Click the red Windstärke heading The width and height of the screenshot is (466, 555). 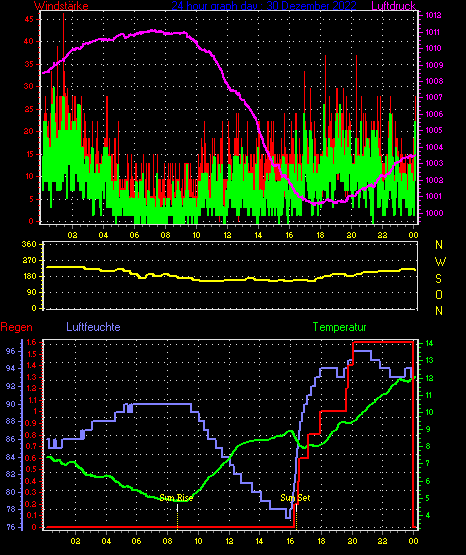click(62, 6)
